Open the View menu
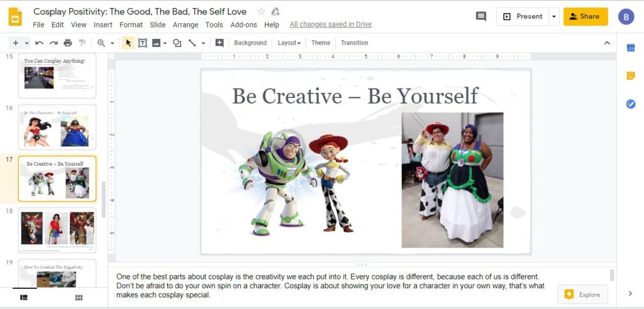644x309 pixels. [x=79, y=24]
